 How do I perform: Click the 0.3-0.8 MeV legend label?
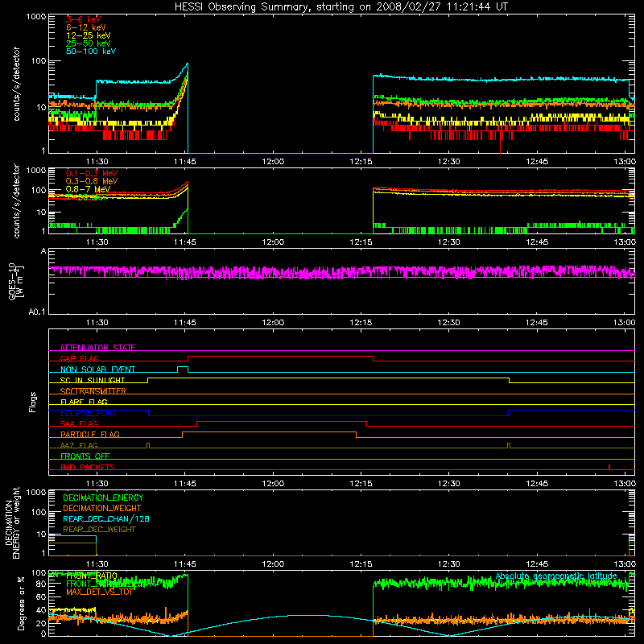click(x=92, y=181)
